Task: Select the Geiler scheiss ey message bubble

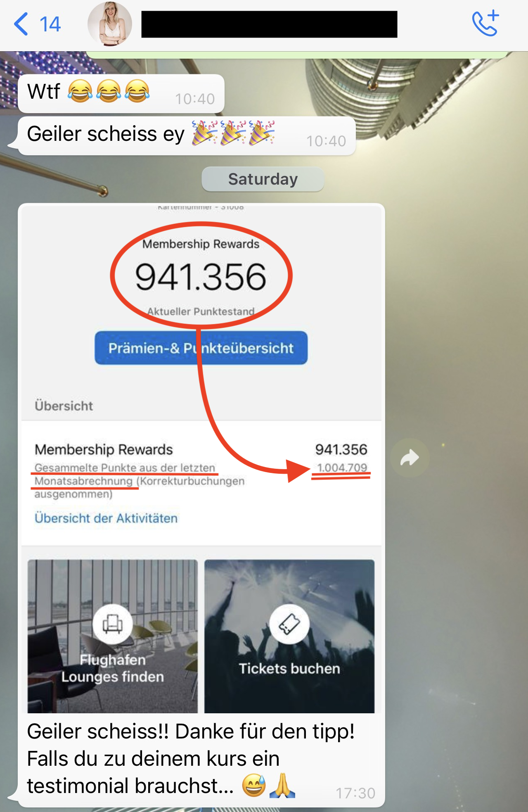Action: coord(187,135)
